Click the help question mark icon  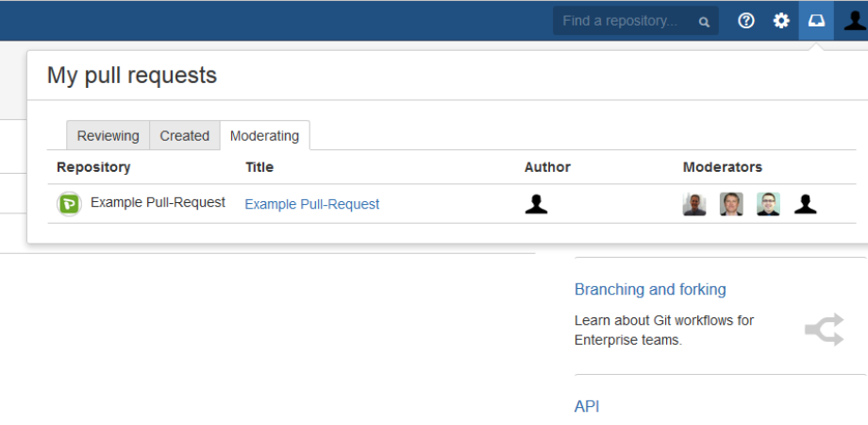tap(746, 21)
